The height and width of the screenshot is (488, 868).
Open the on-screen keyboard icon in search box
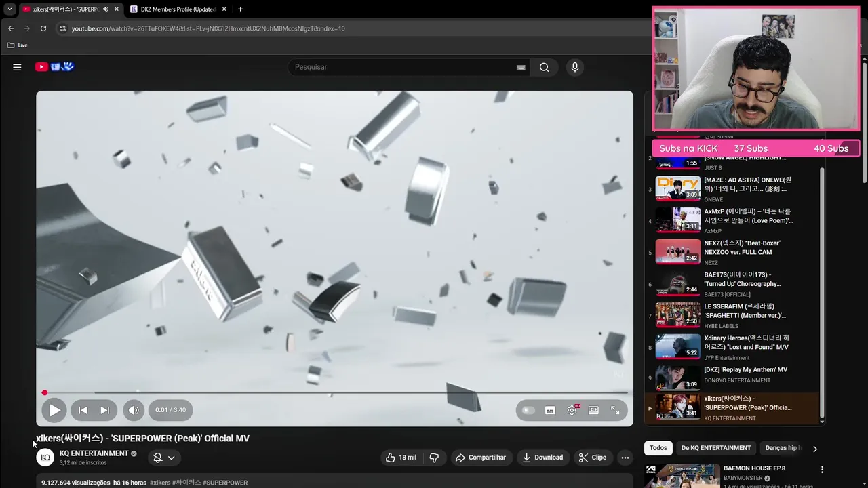(521, 67)
